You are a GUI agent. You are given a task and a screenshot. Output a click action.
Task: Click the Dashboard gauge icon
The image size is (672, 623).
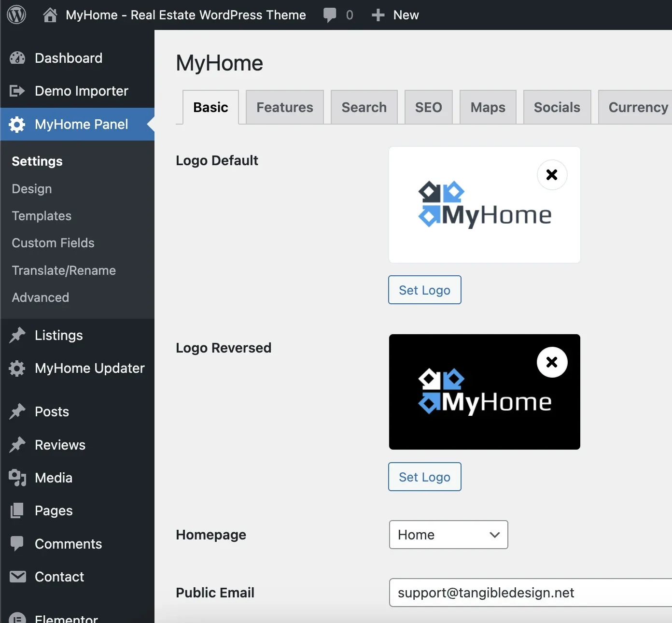tap(17, 58)
